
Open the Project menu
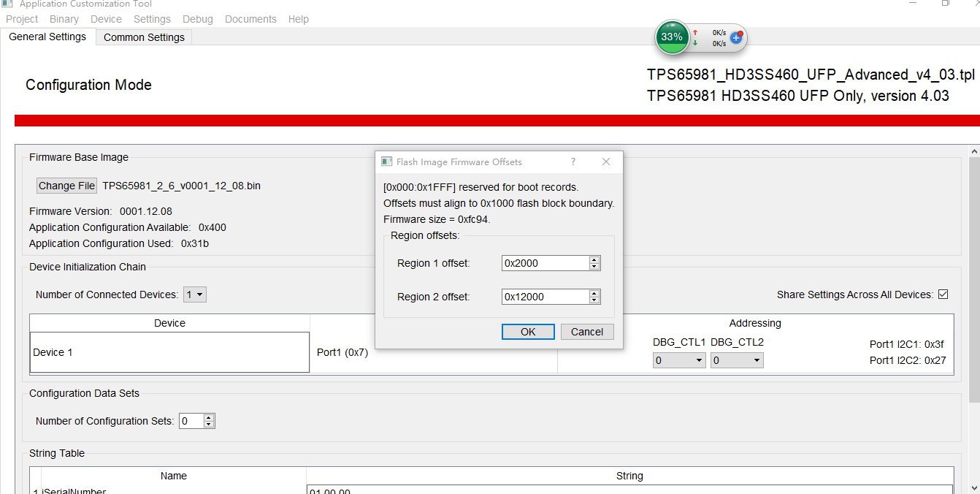point(22,19)
